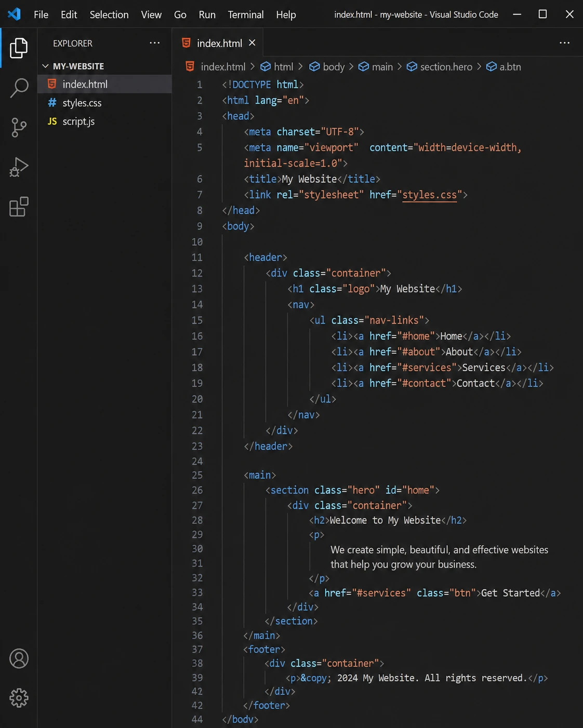Open the Extensions view
The height and width of the screenshot is (728, 583).
point(19,207)
